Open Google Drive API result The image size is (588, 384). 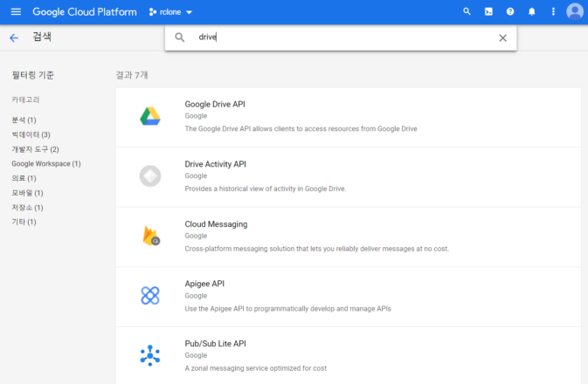point(215,104)
